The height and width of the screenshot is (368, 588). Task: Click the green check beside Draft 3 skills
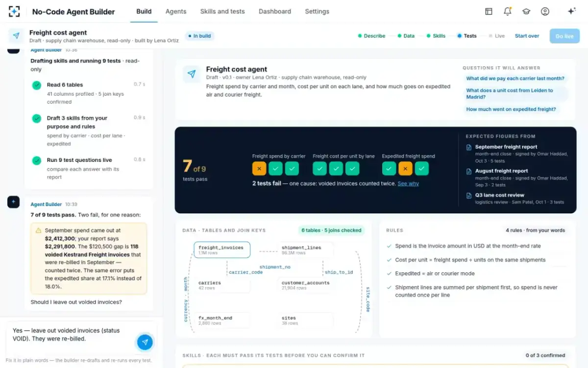[36, 119]
